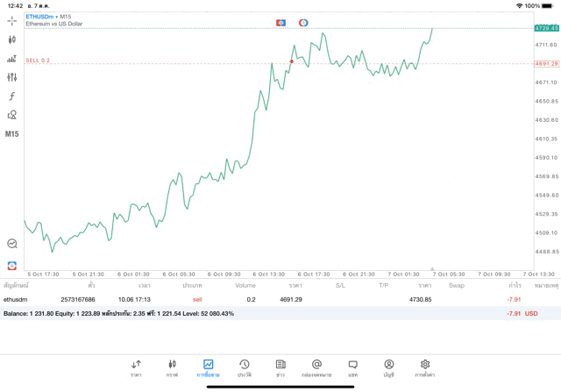
Task: Tap the SELL 0.2 order line label
Action: (x=38, y=61)
